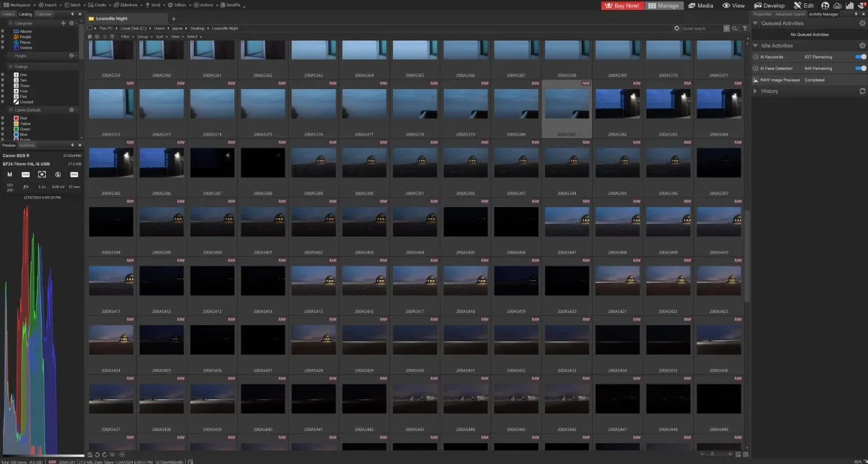Open the Workspaces menu
Viewport: 868px width, 464px height.
pyautogui.click(x=17, y=5)
